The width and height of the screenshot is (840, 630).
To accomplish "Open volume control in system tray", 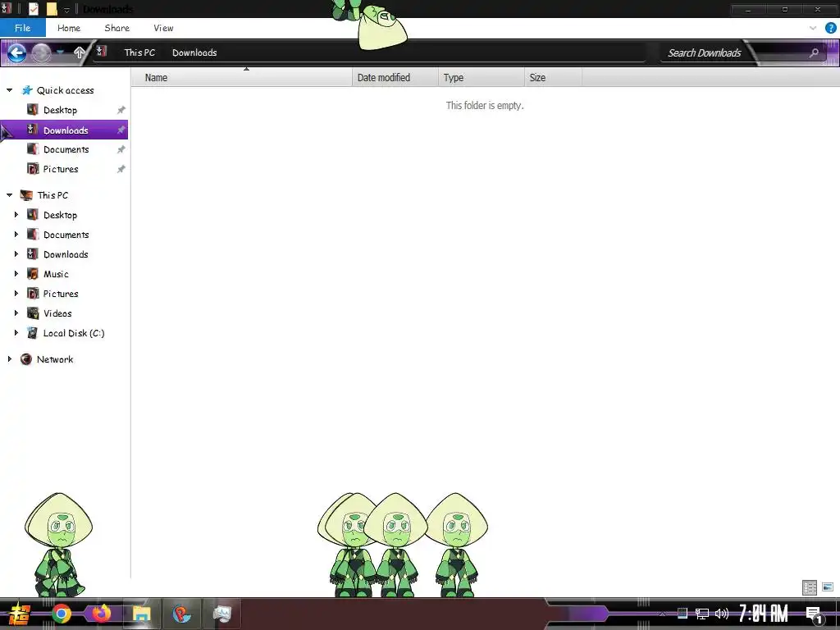I will (x=722, y=614).
